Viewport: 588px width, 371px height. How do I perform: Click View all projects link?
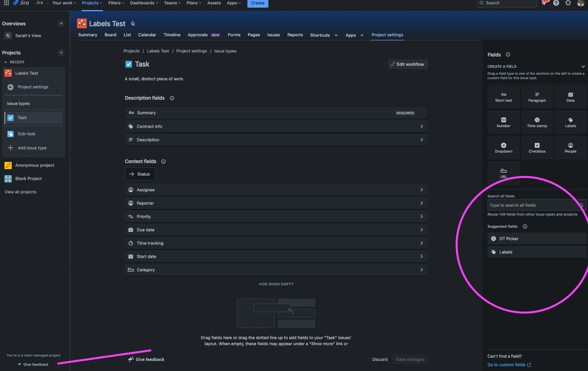click(x=20, y=192)
